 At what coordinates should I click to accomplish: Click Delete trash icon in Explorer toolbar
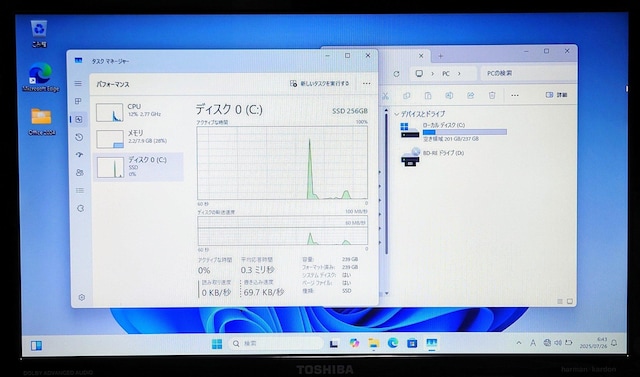tap(492, 95)
